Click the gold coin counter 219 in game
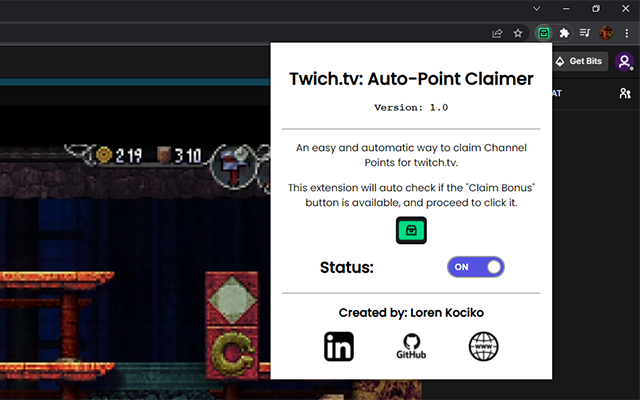Screen dimensions: 640x400 119,155
